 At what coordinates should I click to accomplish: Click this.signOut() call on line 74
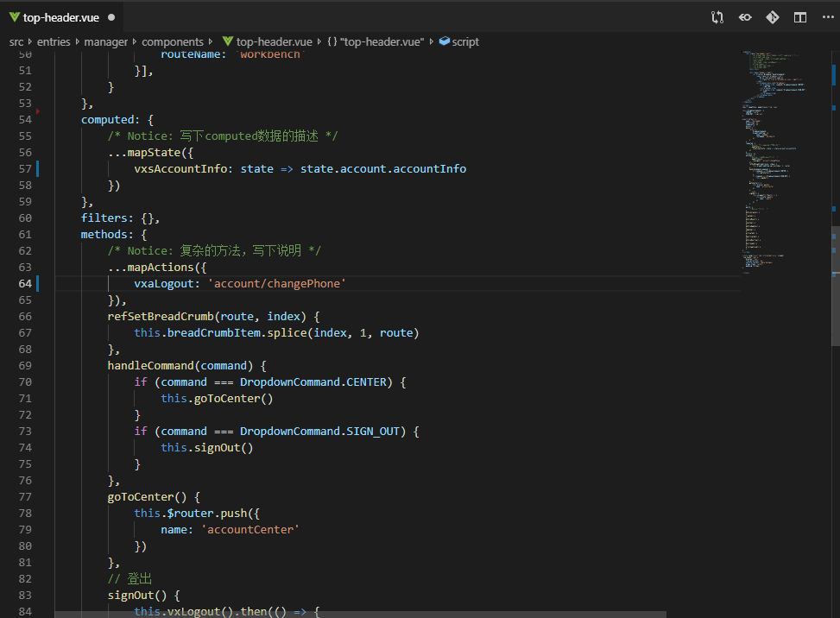[x=207, y=447]
